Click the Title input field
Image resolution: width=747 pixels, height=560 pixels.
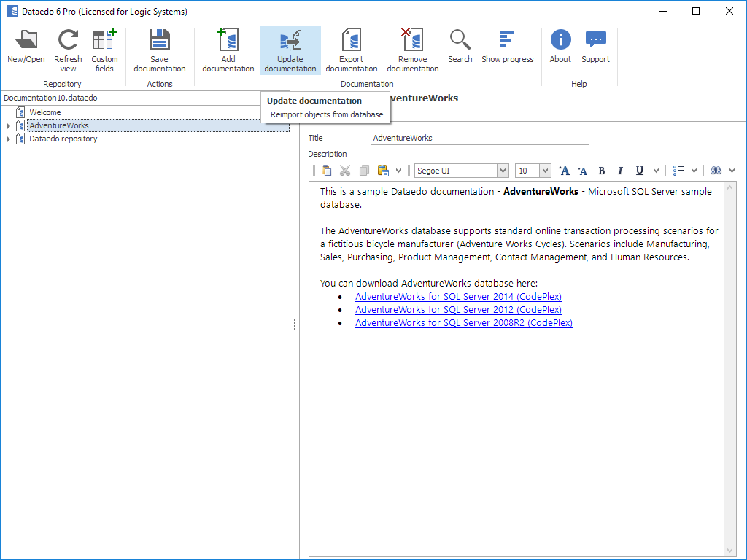479,138
